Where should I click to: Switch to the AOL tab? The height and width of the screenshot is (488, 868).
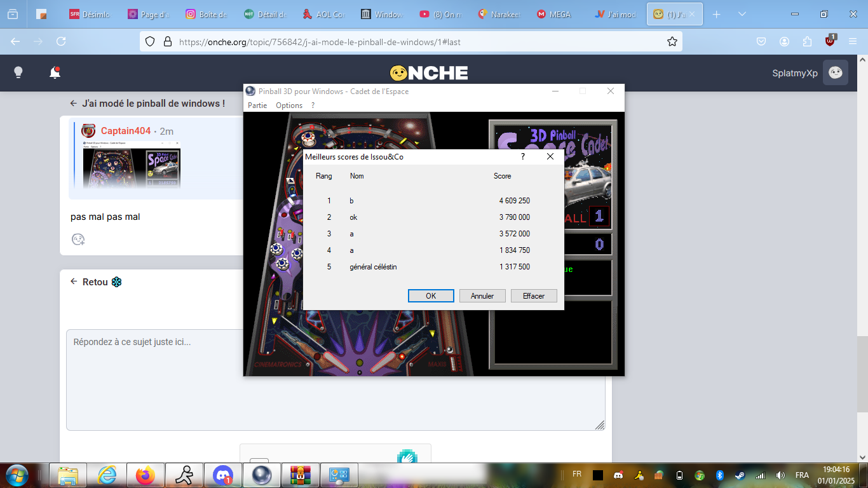point(323,14)
